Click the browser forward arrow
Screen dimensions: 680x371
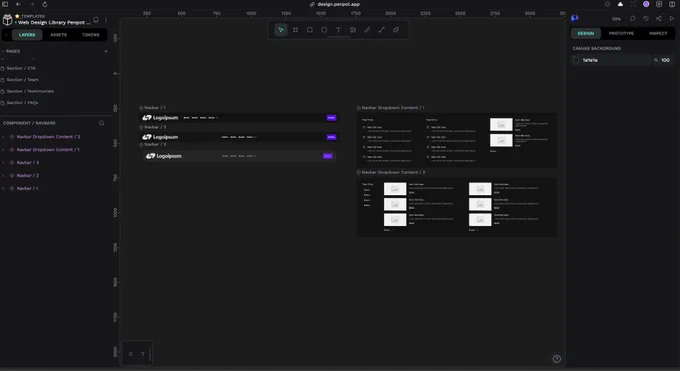[x=31, y=4]
